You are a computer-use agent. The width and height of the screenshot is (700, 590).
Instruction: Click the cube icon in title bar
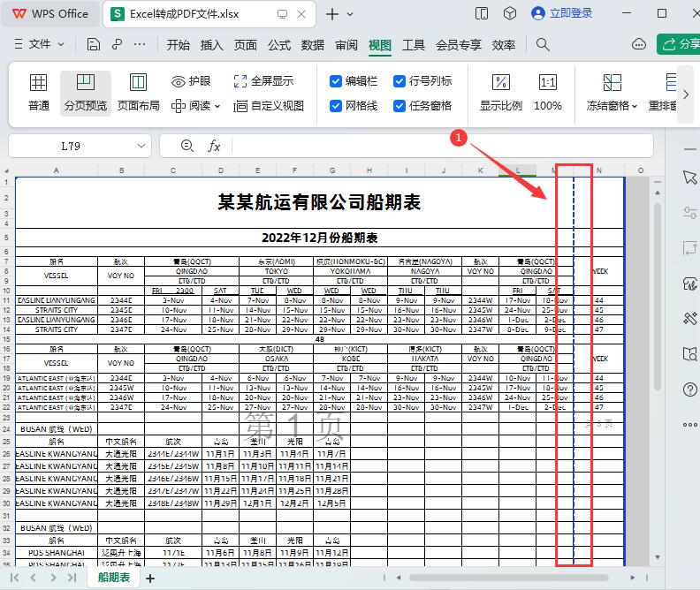(509, 14)
